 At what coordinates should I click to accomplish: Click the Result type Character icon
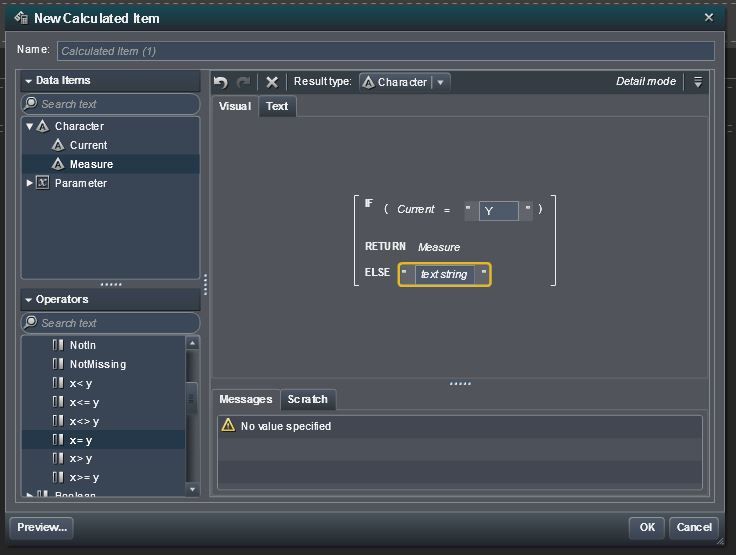click(x=368, y=82)
